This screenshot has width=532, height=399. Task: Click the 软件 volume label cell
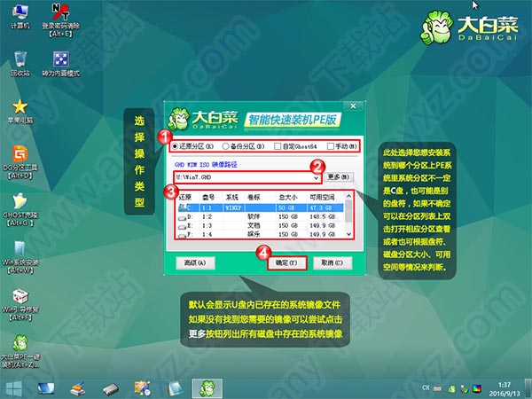[254, 216]
